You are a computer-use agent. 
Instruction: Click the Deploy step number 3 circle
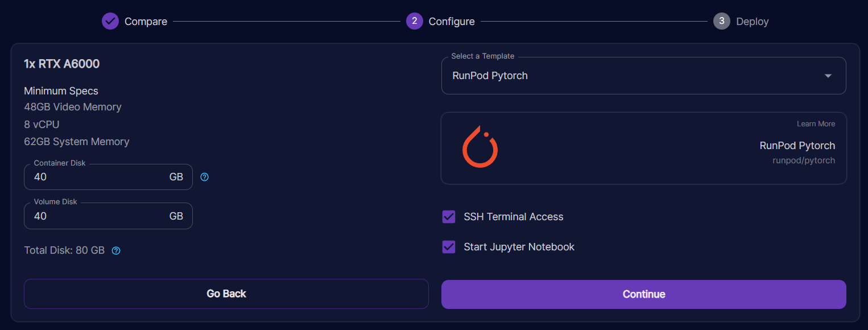coord(721,22)
